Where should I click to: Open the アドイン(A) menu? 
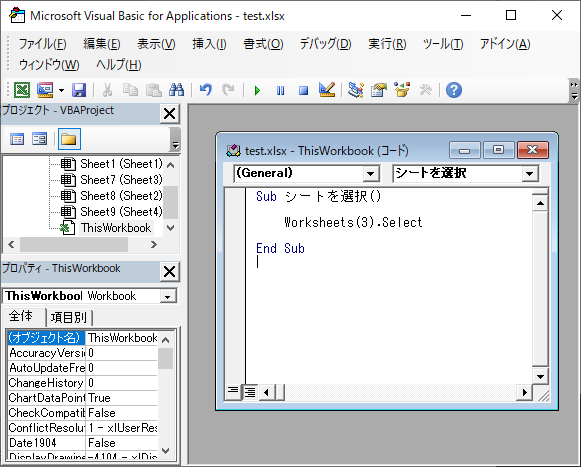click(x=505, y=44)
